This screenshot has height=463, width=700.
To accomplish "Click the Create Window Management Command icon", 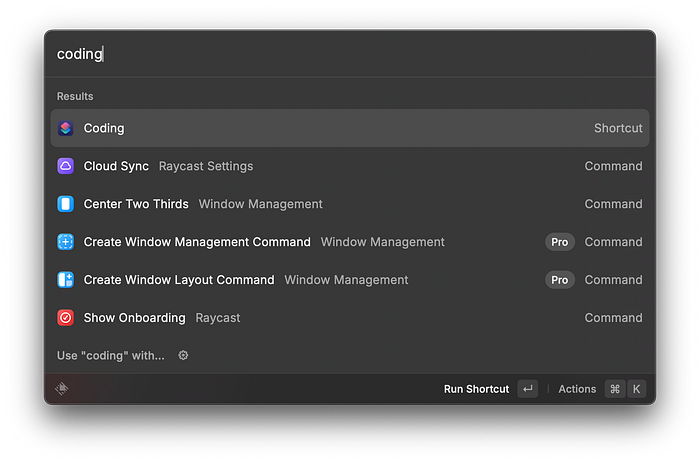I will point(66,242).
